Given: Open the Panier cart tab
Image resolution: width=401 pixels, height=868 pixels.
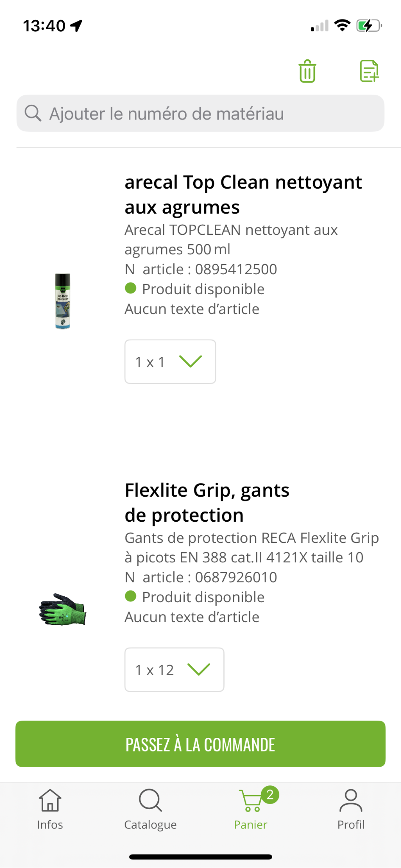Looking at the screenshot, I should tap(251, 810).
